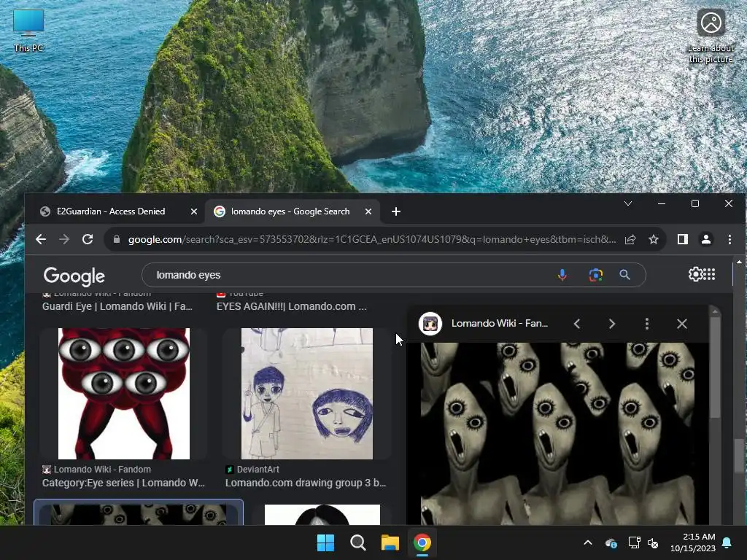747x560 pixels.
Task: Share this page from the address bar
Action: click(630, 239)
